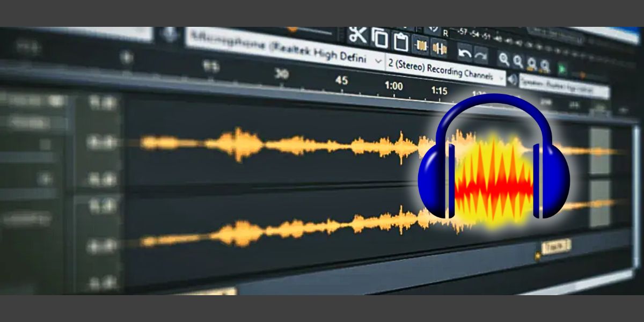Click inside the upper channel waveform
644x322 pixels.
tap(279, 143)
